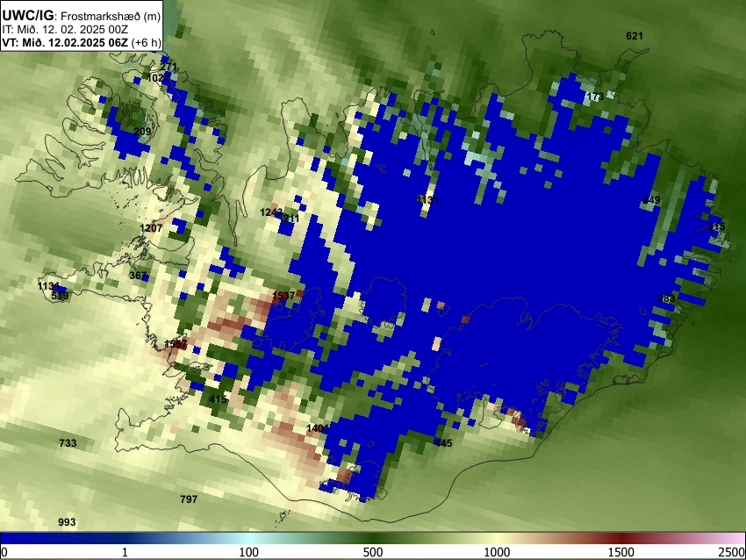The height and width of the screenshot is (560, 746).
Task: Click the 993 value in the bottom-left ocean
Action: (67, 522)
